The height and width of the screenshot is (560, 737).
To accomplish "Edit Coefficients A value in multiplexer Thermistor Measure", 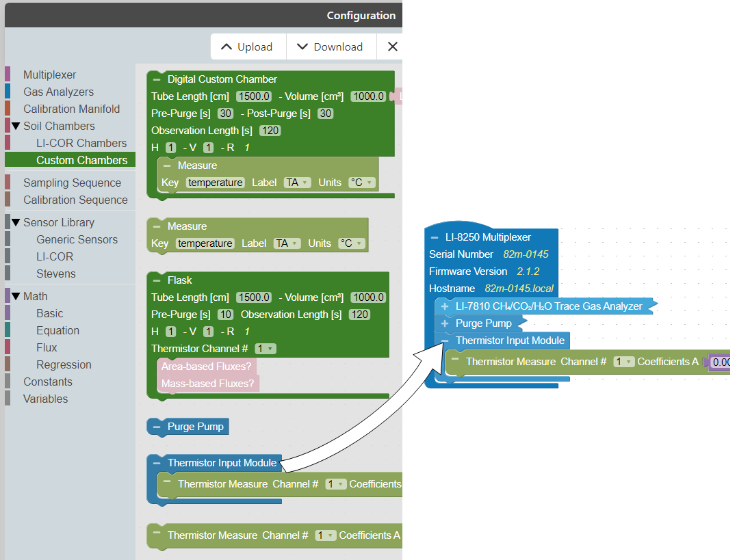I will 721,362.
